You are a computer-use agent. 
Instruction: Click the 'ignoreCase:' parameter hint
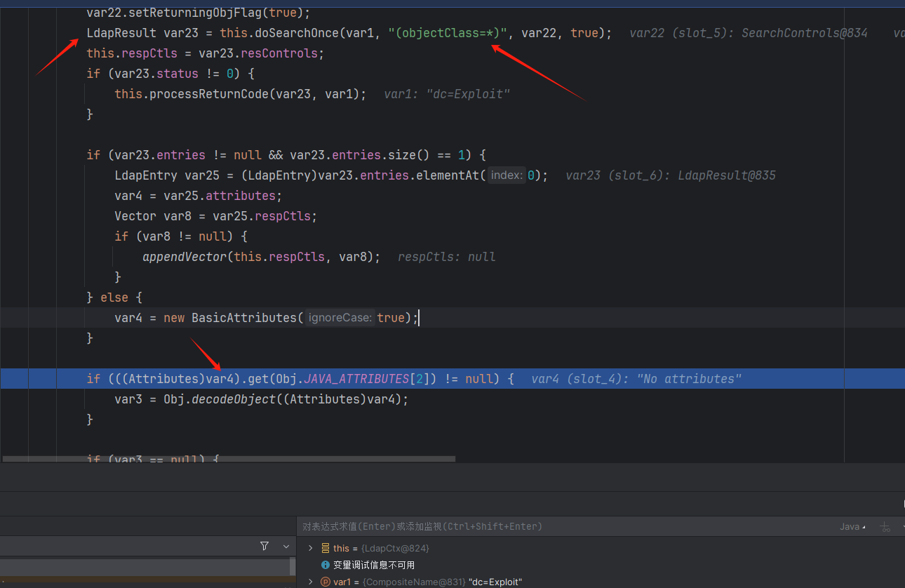pos(340,318)
